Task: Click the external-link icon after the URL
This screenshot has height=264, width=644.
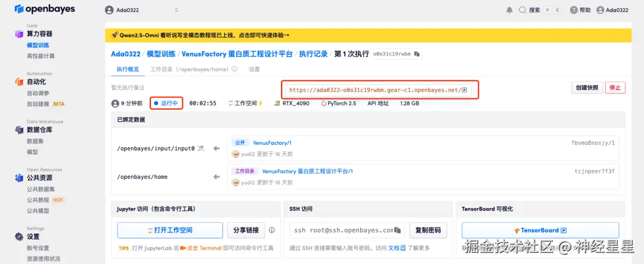Action: pyautogui.click(x=465, y=91)
